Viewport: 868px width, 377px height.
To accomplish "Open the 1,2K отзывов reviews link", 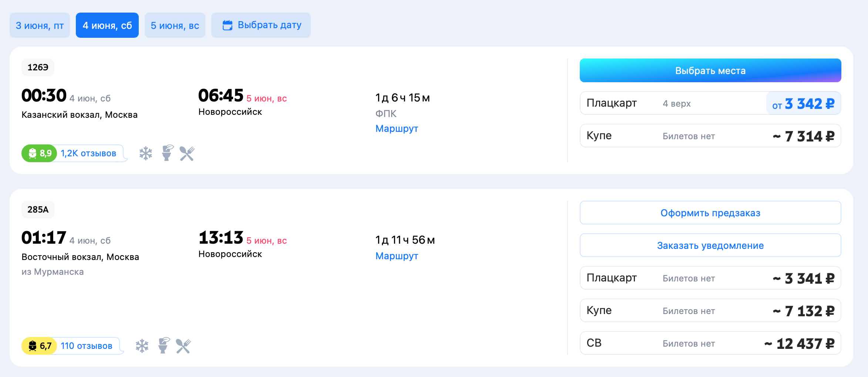I will pos(88,153).
